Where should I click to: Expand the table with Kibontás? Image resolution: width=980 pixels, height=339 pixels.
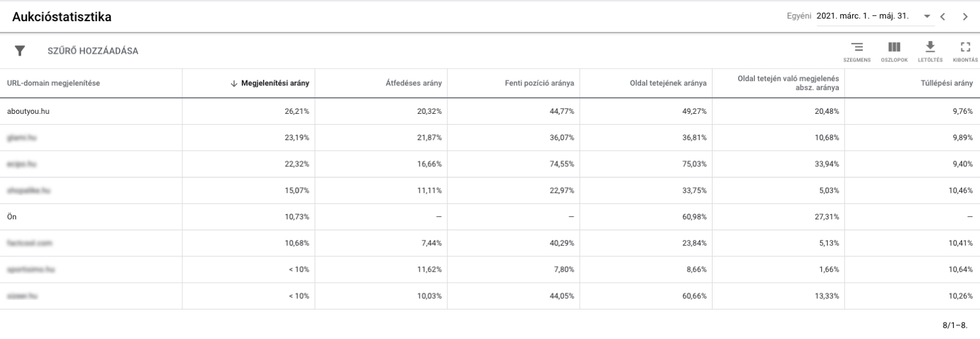(965, 51)
